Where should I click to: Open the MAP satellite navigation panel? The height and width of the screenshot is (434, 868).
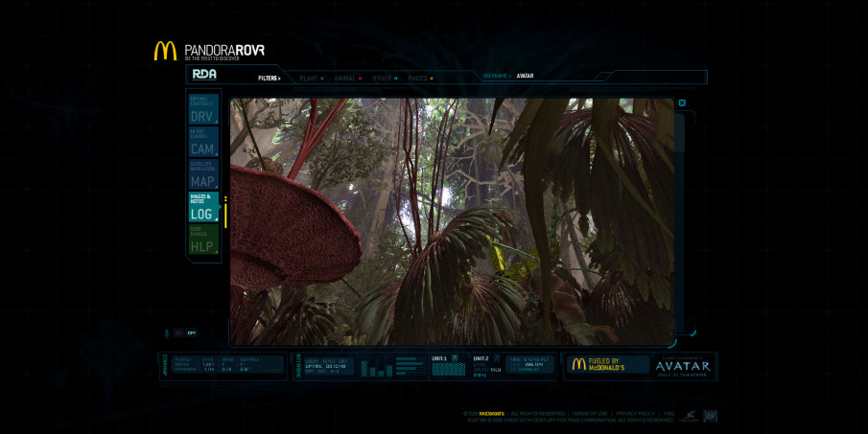pyautogui.click(x=203, y=174)
